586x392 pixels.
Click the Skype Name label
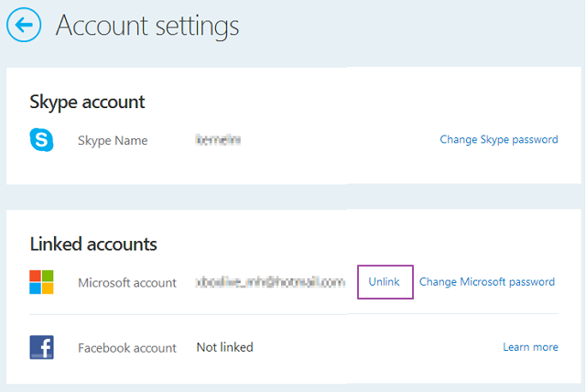tap(113, 140)
